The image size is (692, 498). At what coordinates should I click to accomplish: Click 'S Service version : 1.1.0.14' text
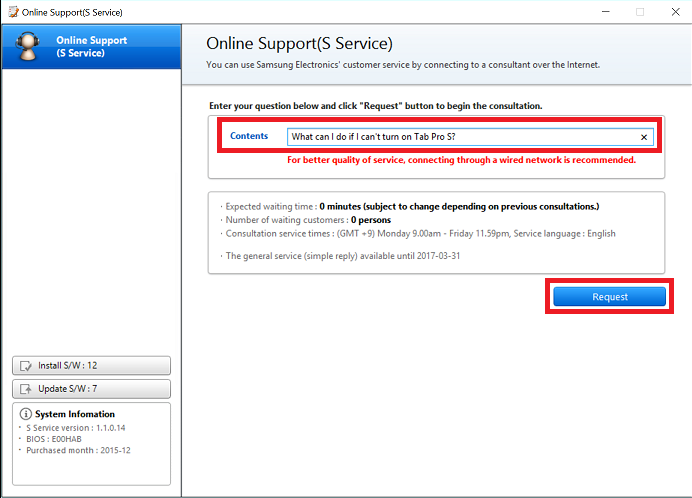coord(75,428)
